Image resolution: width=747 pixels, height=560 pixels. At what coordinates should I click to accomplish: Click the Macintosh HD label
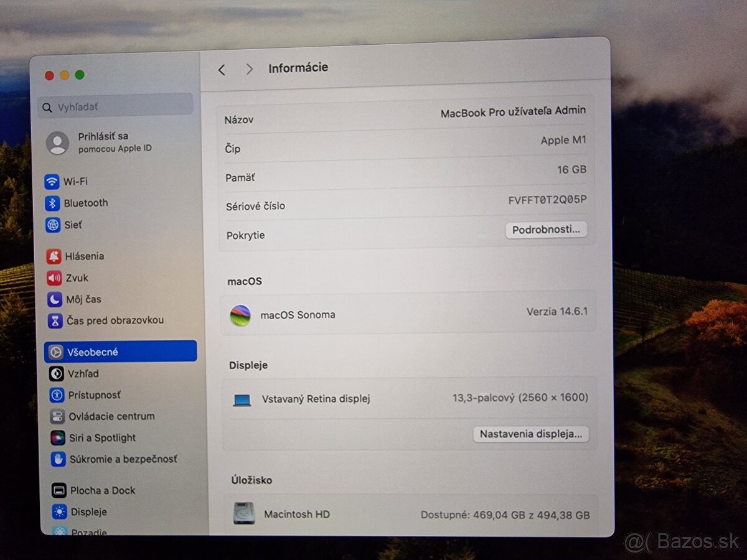297,515
